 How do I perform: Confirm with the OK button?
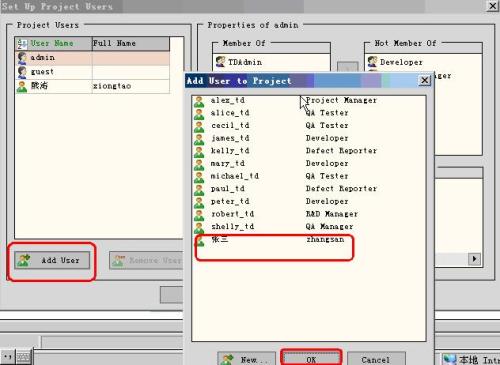click(x=311, y=359)
